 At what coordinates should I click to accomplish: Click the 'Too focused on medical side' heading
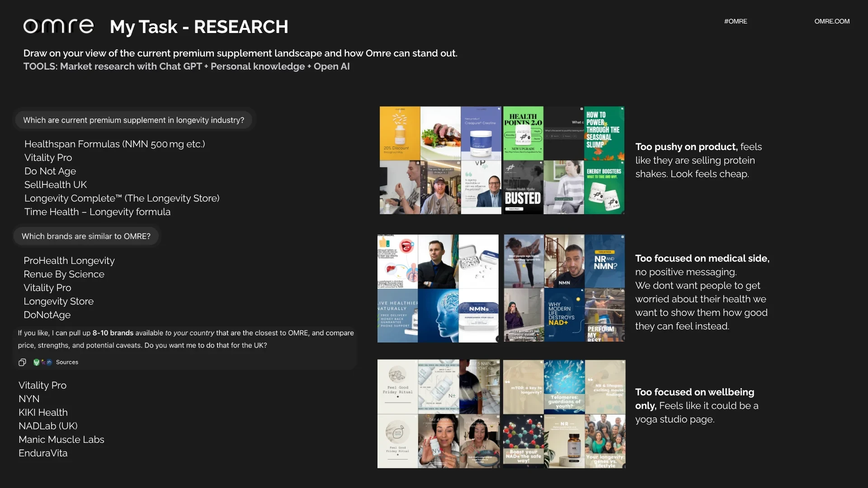pyautogui.click(x=702, y=258)
